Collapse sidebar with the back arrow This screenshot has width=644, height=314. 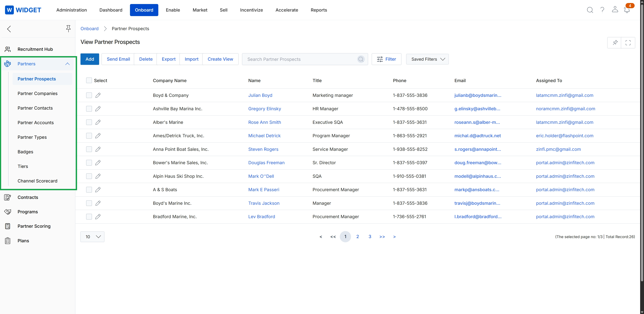click(x=9, y=29)
